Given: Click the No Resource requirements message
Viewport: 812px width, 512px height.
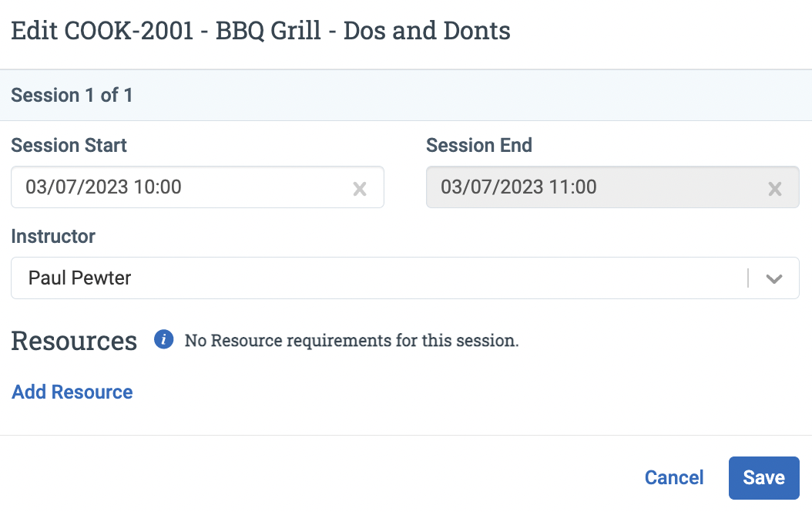Looking at the screenshot, I should (351, 341).
